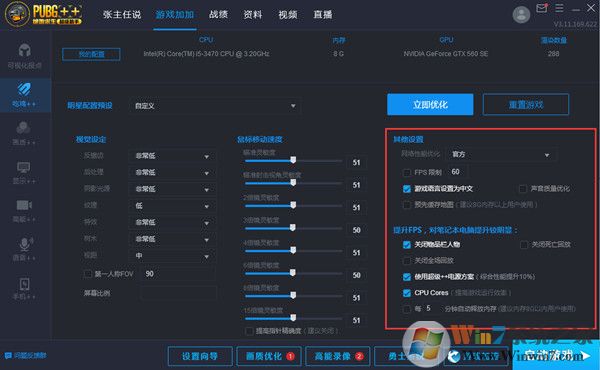Image resolution: width=600 pixels, height=370 pixels.
Task: Enable the 第一人称FOV checkbox
Action: coord(88,274)
